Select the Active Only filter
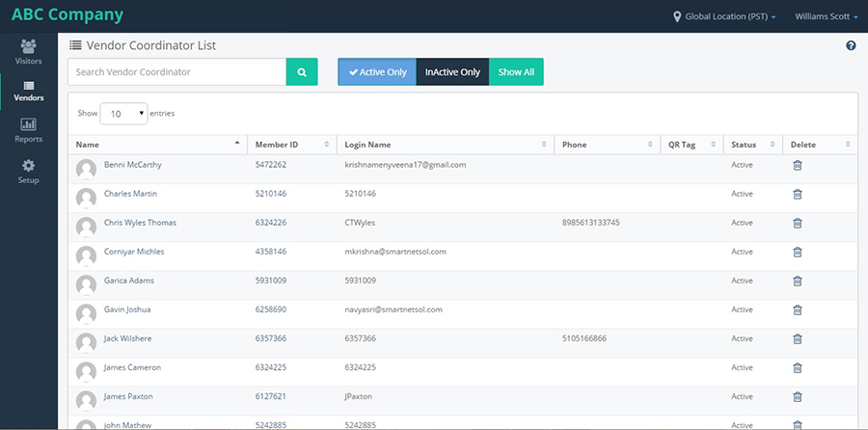 (x=377, y=72)
